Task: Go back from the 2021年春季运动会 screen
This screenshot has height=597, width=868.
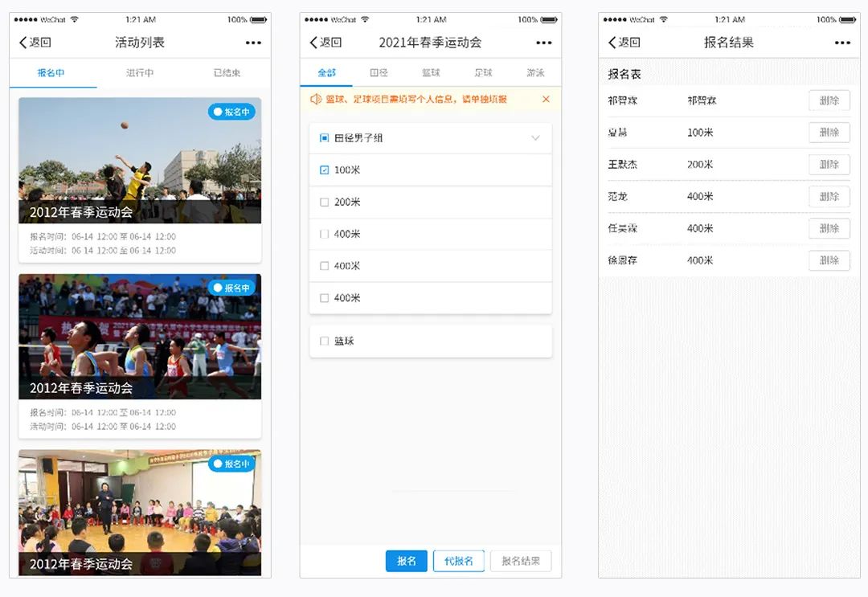Action: (325, 43)
